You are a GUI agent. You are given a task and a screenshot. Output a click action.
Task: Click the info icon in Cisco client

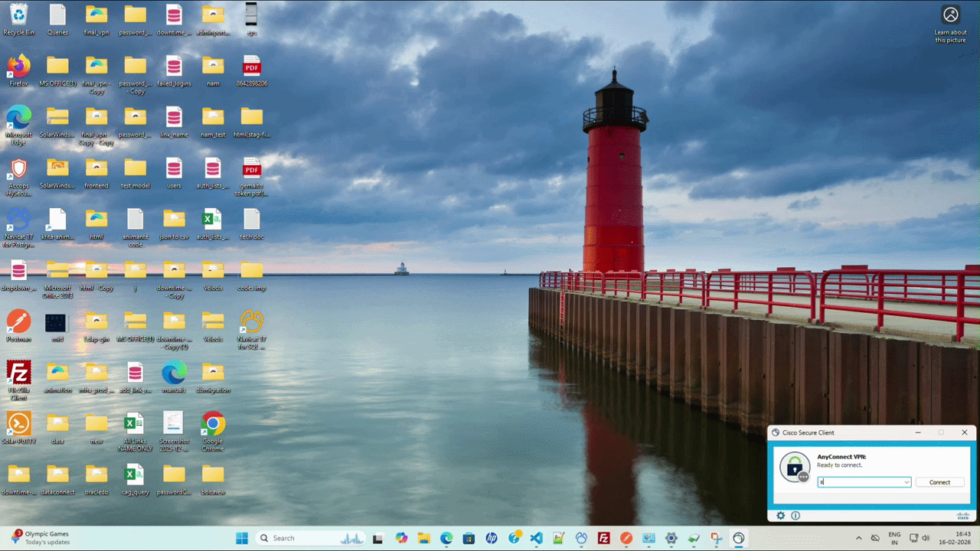[x=795, y=516]
